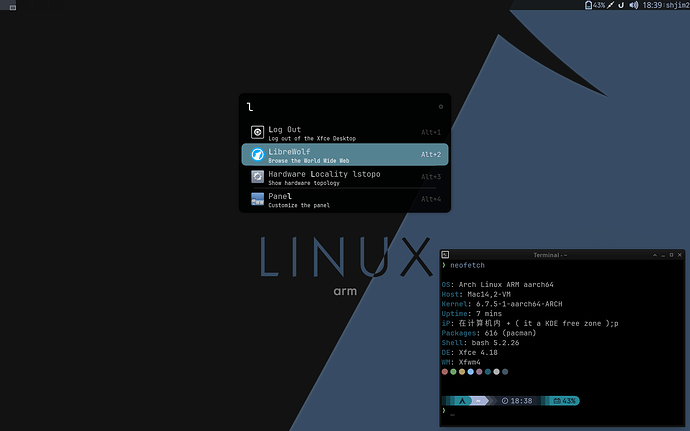The height and width of the screenshot is (431, 690).
Task: Click the battery icon in top panel
Action: coord(588,5)
